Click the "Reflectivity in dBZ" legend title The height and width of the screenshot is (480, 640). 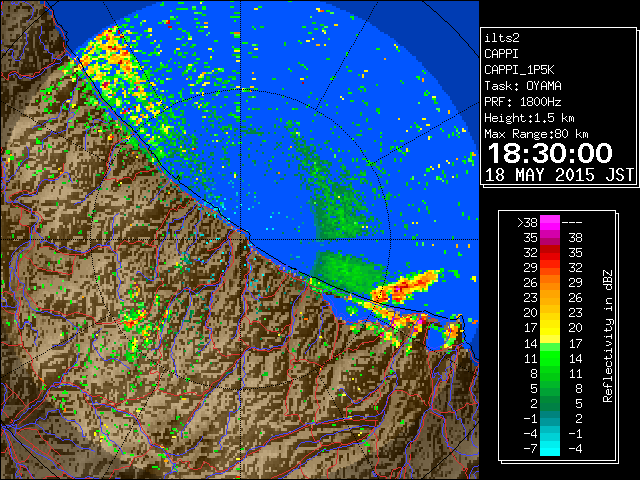tap(608, 336)
